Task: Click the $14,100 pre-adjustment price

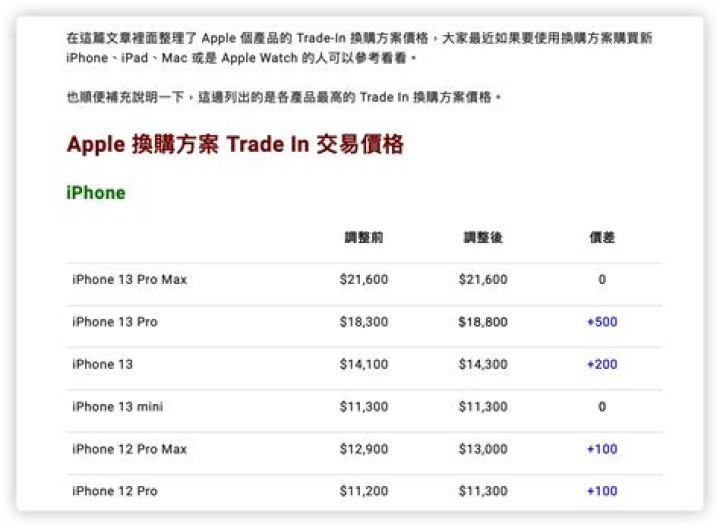Action: click(x=364, y=365)
